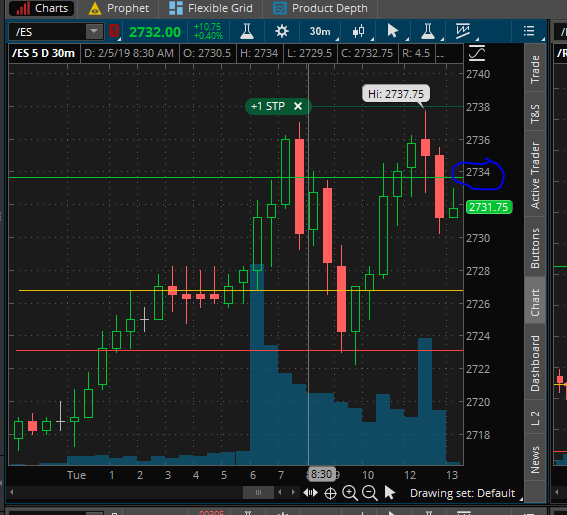
Task: Click the crosshair pan icon
Action: point(330,493)
